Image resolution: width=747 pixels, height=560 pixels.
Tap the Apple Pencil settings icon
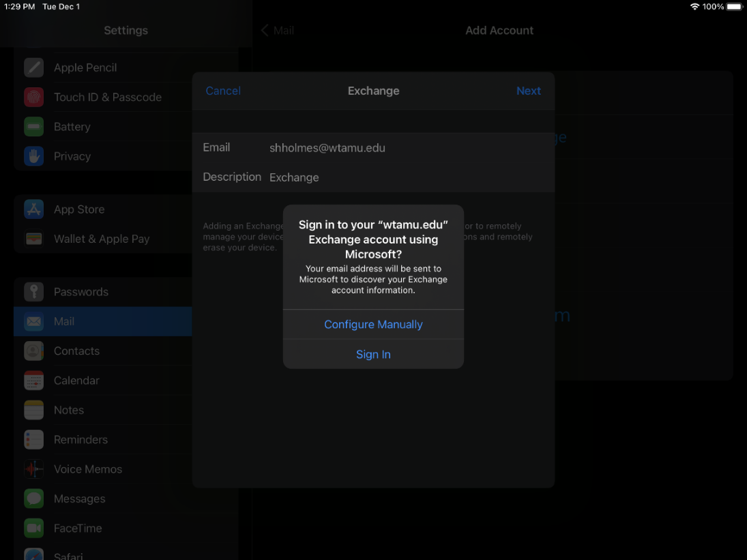[34, 68]
